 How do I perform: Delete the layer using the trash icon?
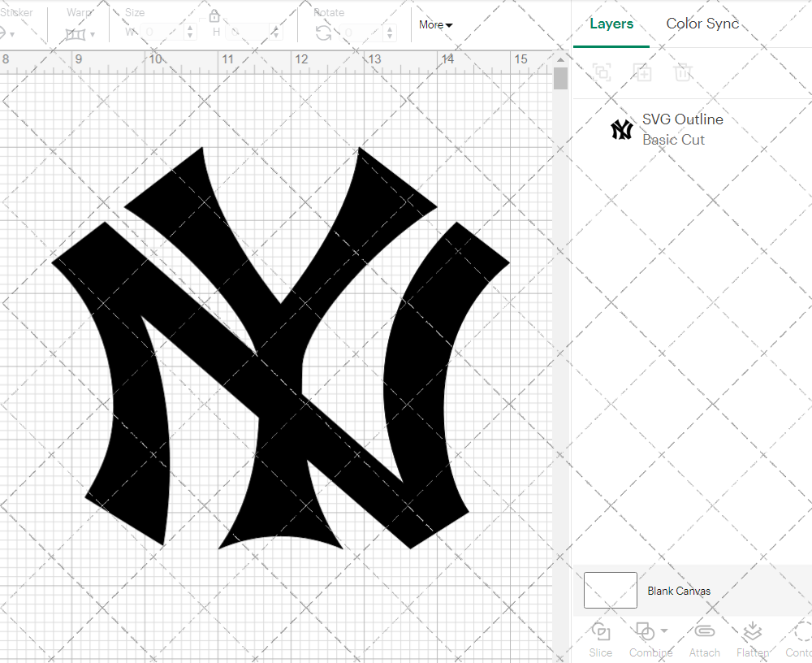pos(683,72)
